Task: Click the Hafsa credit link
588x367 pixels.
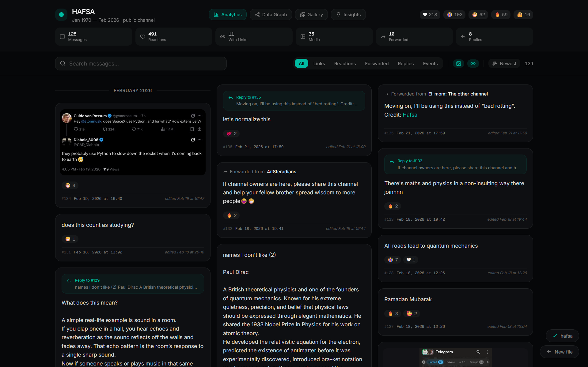Action: tap(410, 115)
